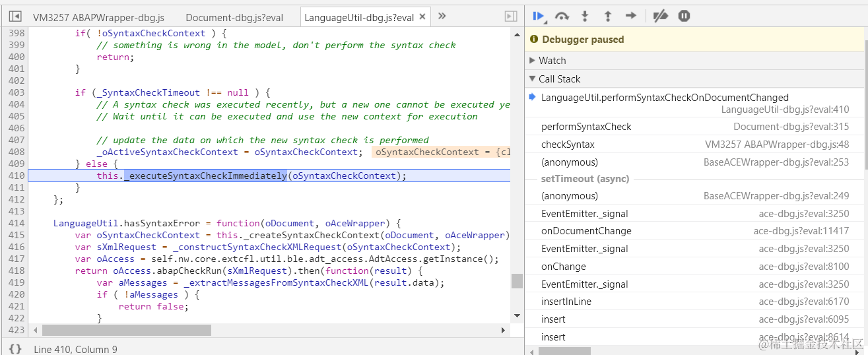The height and width of the screenshot is (355, 868).
Task: Select the LanguageUtil-dbg.js?eval tab
Action: coord(359,17)
